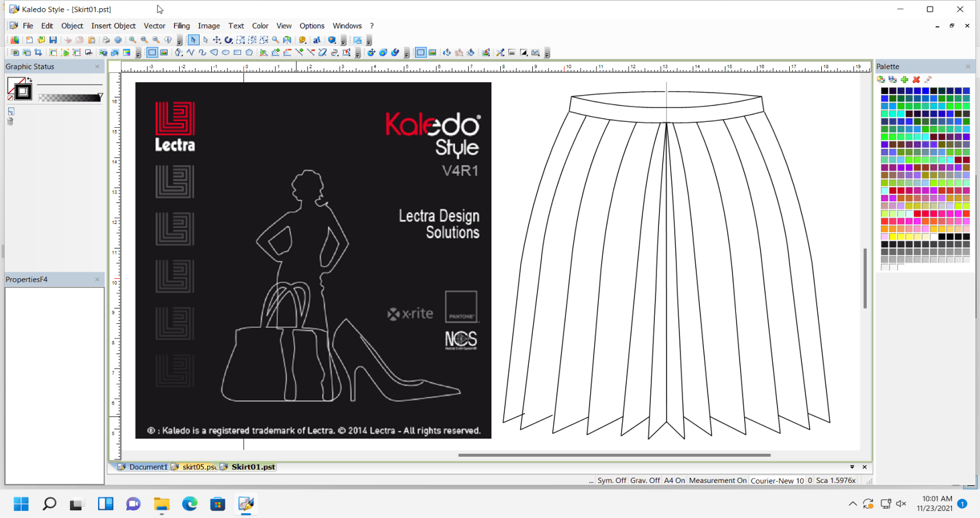Click the canvas vertical scrollbar
The image size is (980, 518).
coord(865,278)
